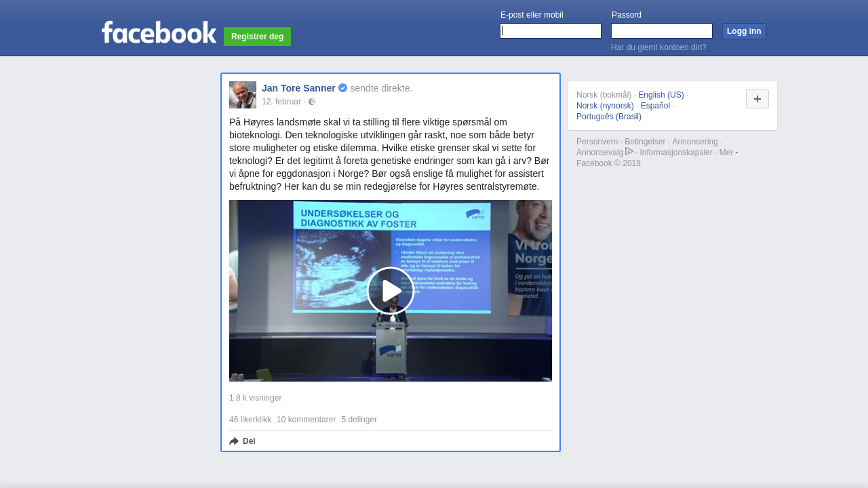Viewport: 868px width, 488px height.
Task: Open the 46 likerklikk list
Action: [250, 420]
